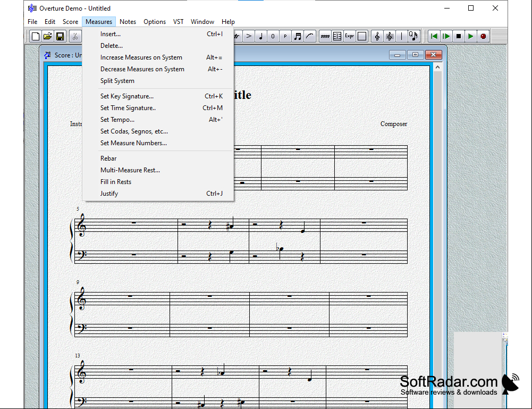This screenshot has width=532, height=409.
Task: Select the Q note quantize tool
Action: point(414,36)
